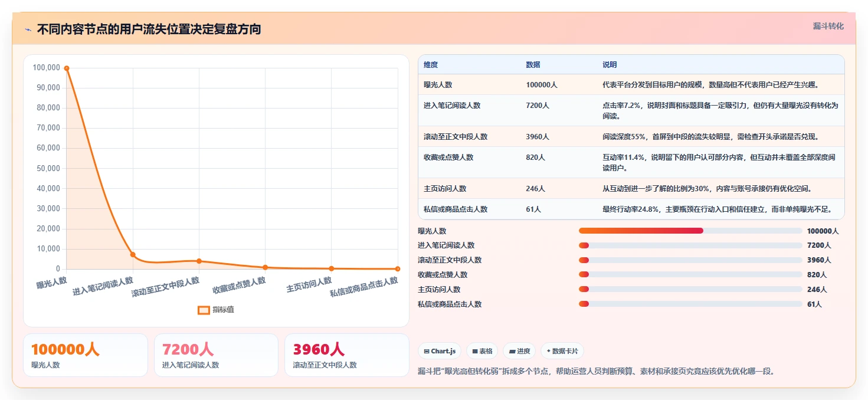Click the 246人 value beside the progress bar

pyautogui.click(x=817, y=290)
